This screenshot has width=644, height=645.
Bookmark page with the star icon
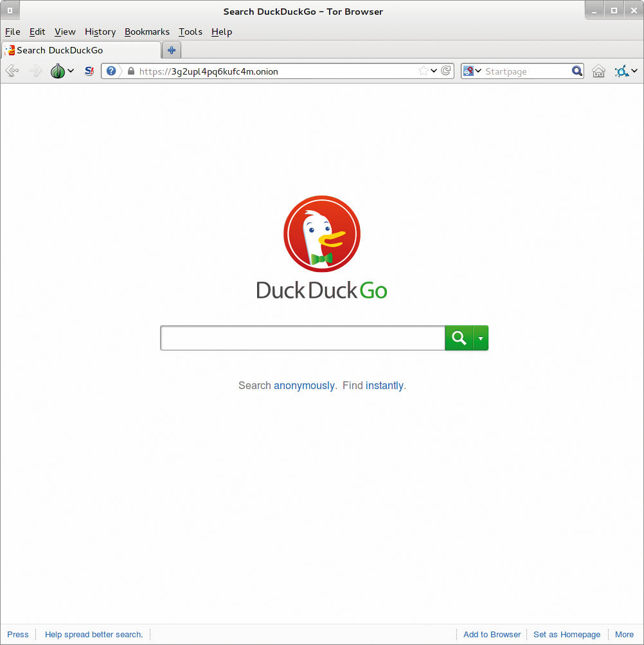[x=423, y=71]
